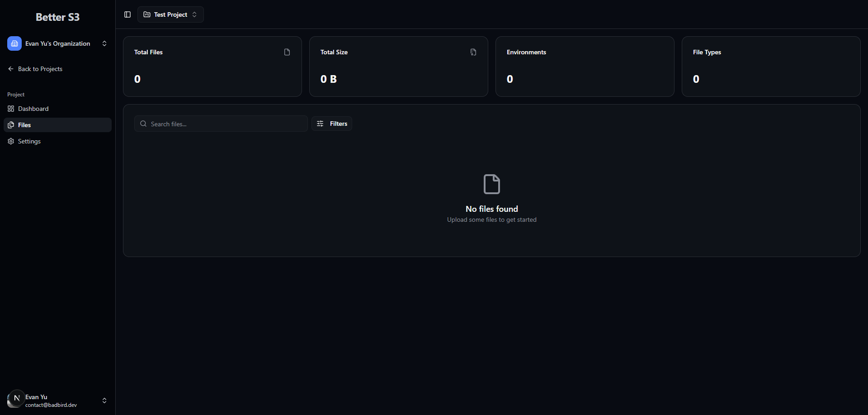Viewport: 868px width, 415px height.
Task: Expand Evan Yu's Organization switcher
Action: pos(104,43)
